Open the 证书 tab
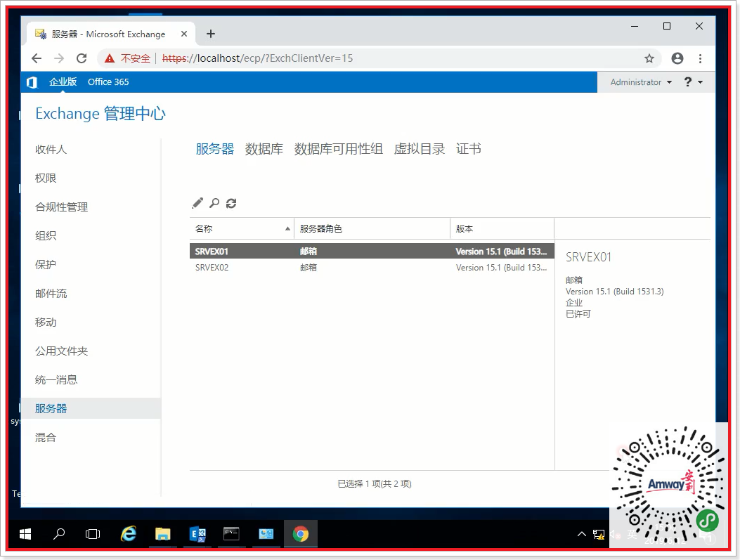This screenshot has width=740, height=560. [x=468, y=149]
